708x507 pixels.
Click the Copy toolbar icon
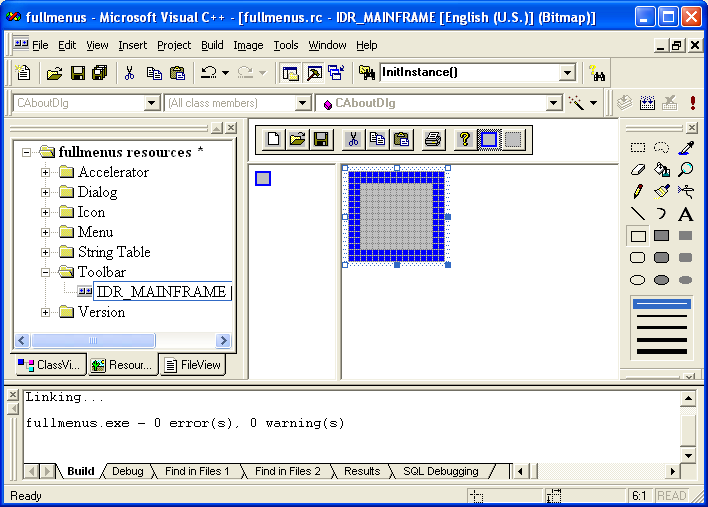tap(154, 73)
